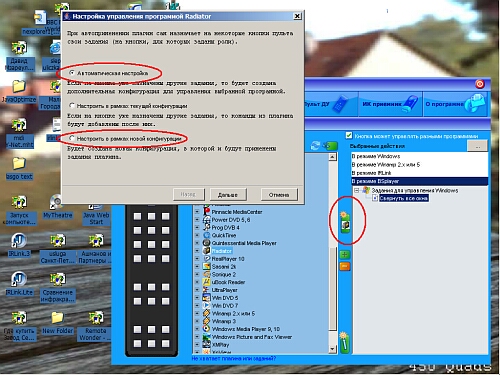Image resolution: width=500 pixels, height=375 pixels.
Task: Toggle Кнопка может управлять разными программами checkbox
Action: tap(349, 136)
